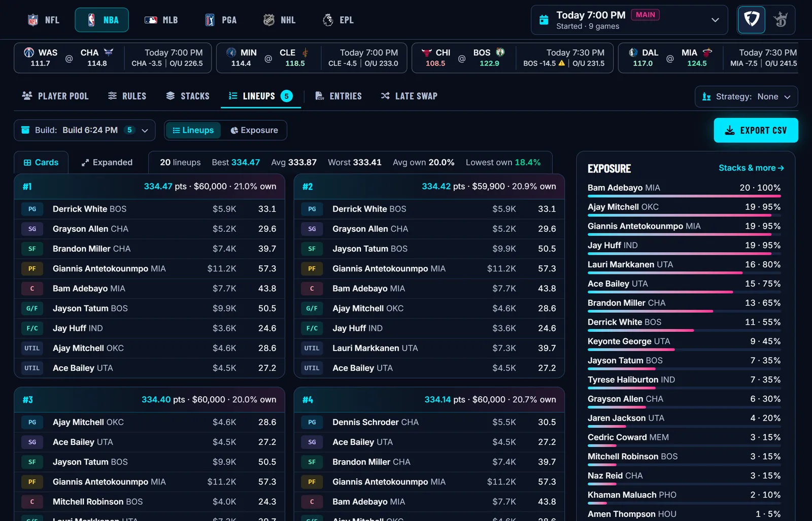Switch to Exposure view toggle
The width and height of the screenshot is (812, 521).
pos(254,130)
